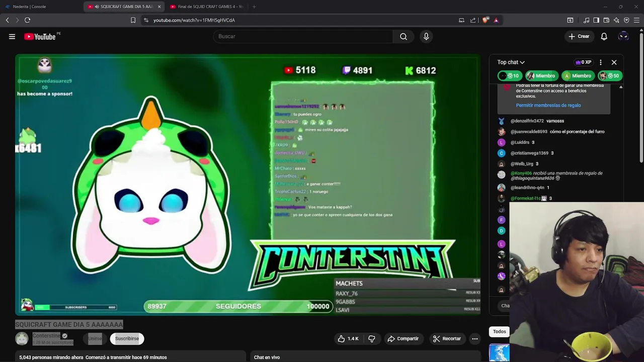Click @juanrecalde8593 chat username
This screenshot has width=644, height=362.
(x=529, y=132)
